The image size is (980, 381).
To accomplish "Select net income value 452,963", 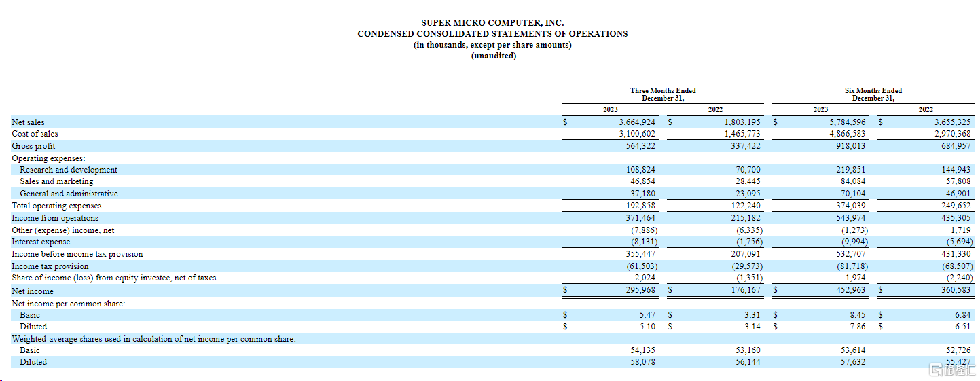I will (x=851, y=291).
